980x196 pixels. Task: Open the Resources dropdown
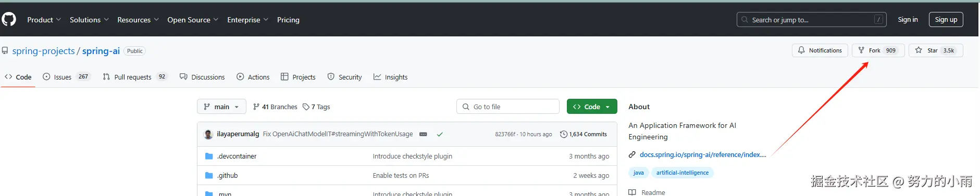click(x=138, y=20)
